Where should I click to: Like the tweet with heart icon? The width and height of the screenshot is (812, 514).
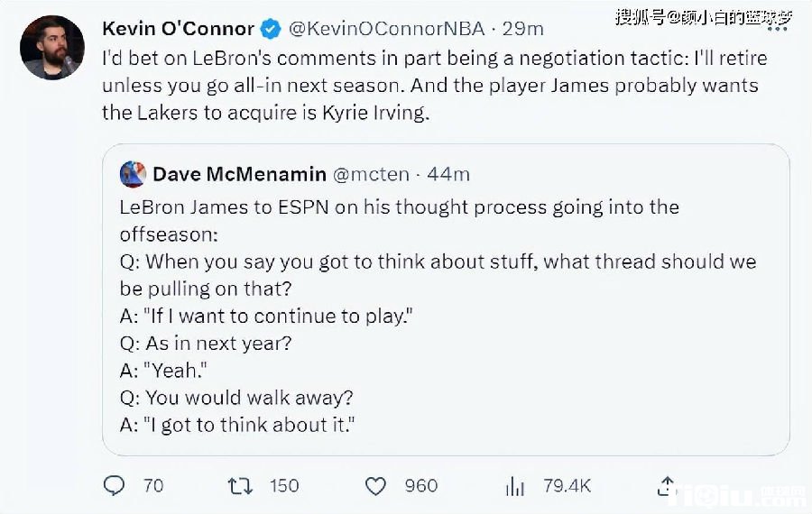coord(375,485)
